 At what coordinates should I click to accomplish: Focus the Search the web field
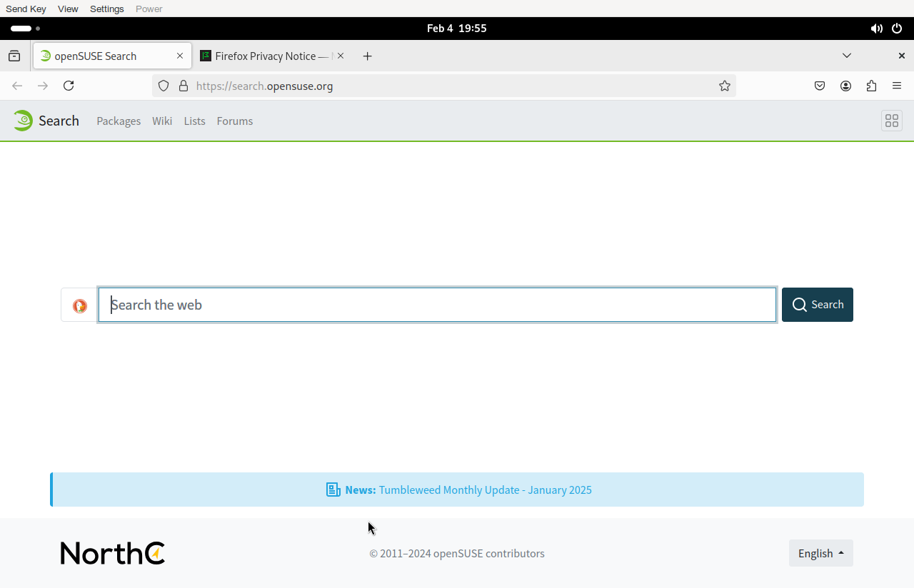click(x=437, y=305)
